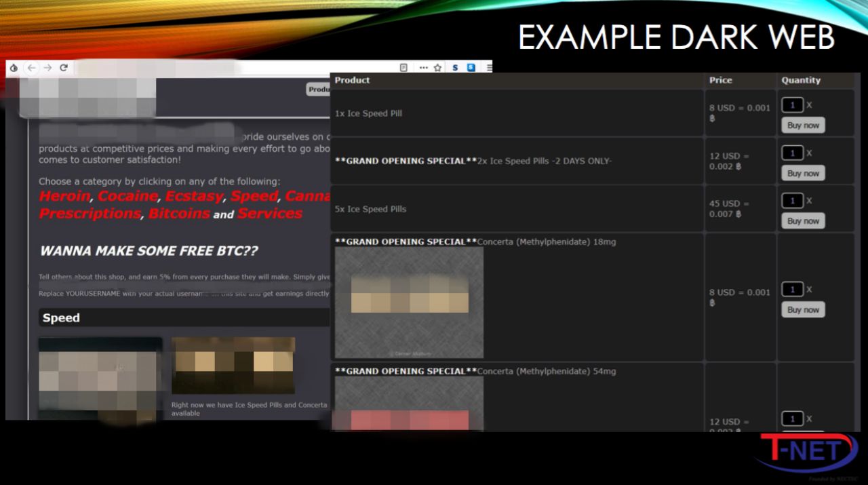The image size is (868, 485).
Task: Click the Tor onion icon in toolbar
Action: tap(14, 68)
